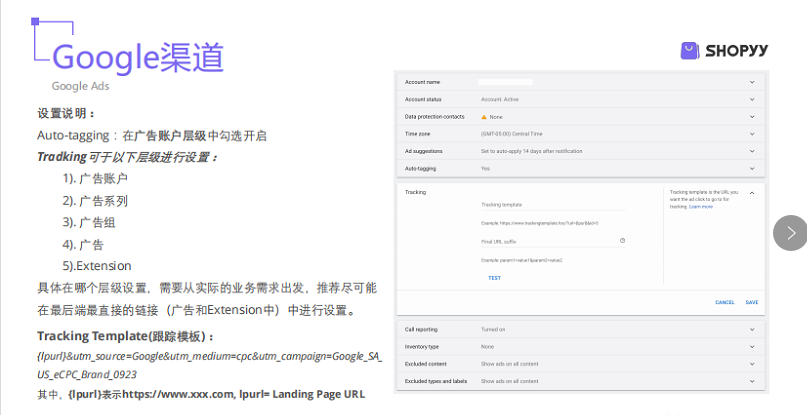The height and width of the screenshot is (415, 807).
Task: Go to next slide with right arrow
Action: point(792,233)
